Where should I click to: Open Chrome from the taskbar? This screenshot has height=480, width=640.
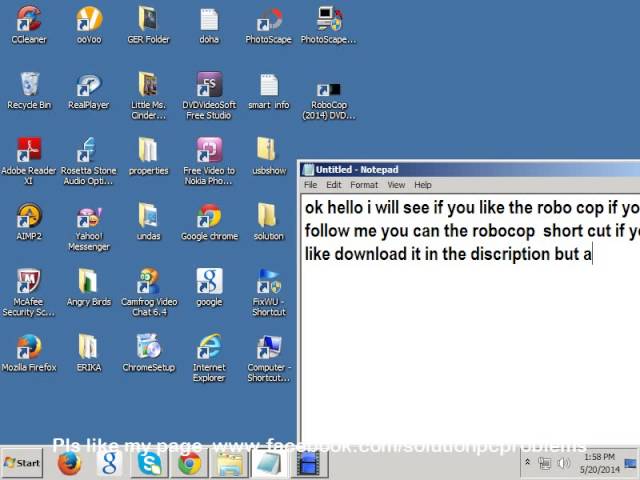[x=189, y=463]
